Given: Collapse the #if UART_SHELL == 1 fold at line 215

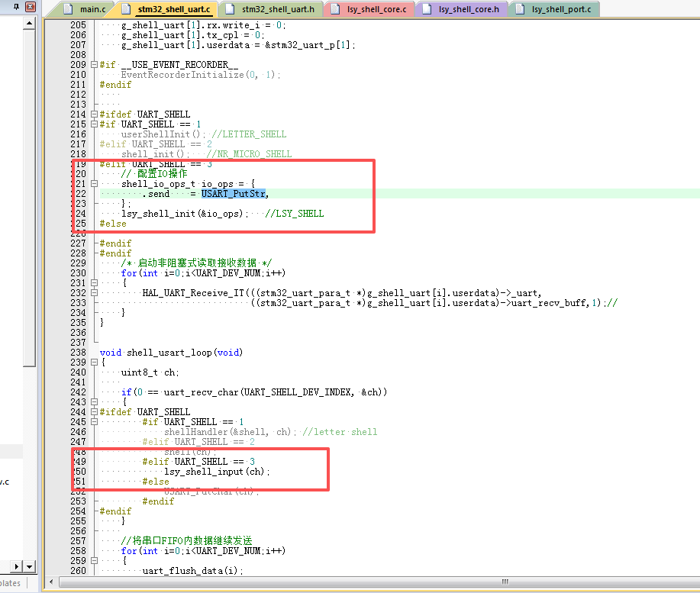Looking at the screenshot, I should (x=94, y=124).
